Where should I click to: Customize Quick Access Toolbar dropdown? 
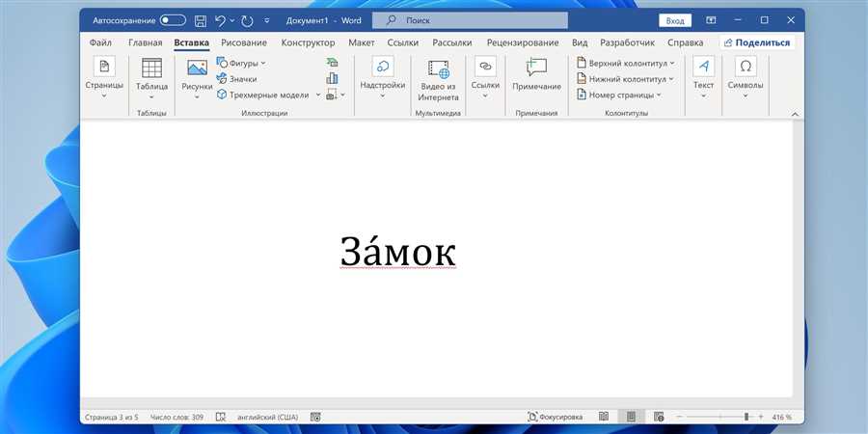267,21
